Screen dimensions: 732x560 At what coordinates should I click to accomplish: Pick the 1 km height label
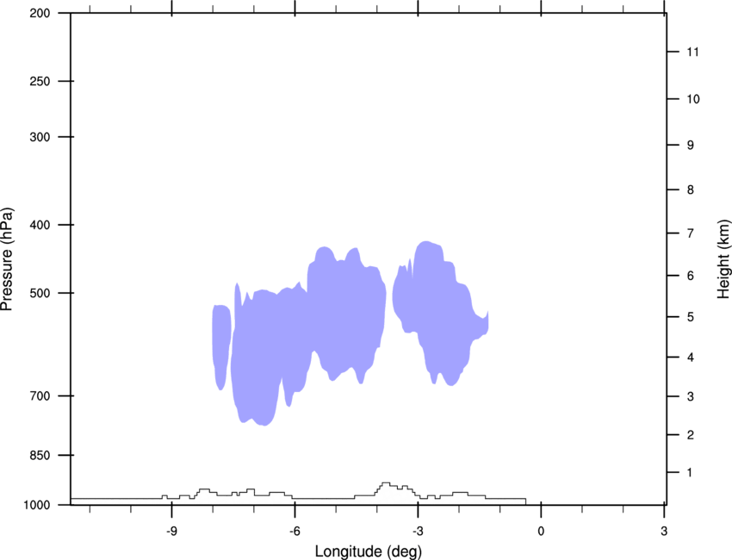tap(690, 473)
